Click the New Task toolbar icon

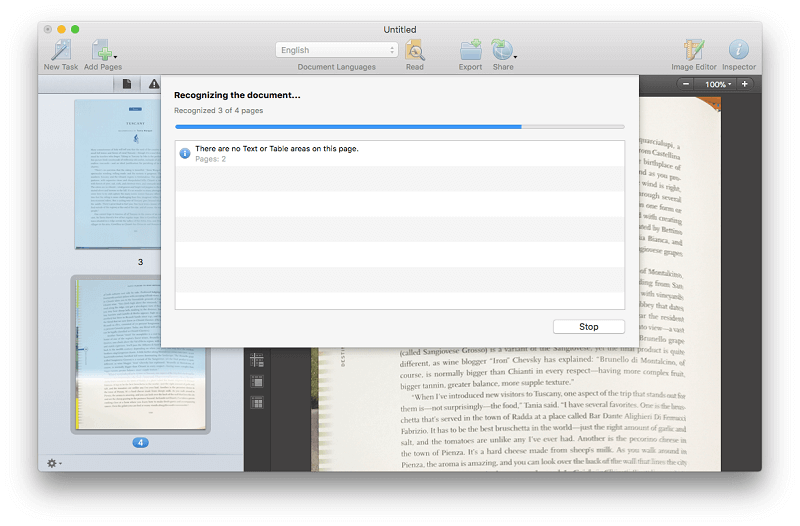60,50
